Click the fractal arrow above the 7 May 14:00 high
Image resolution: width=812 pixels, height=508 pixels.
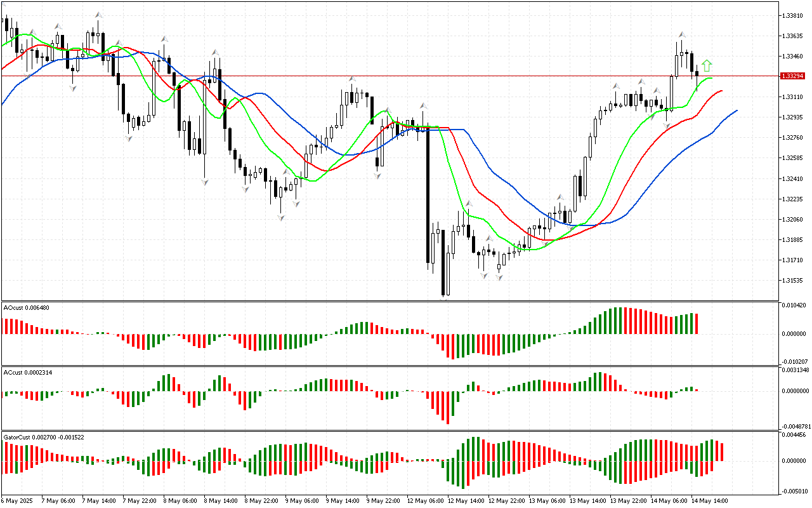98,14
